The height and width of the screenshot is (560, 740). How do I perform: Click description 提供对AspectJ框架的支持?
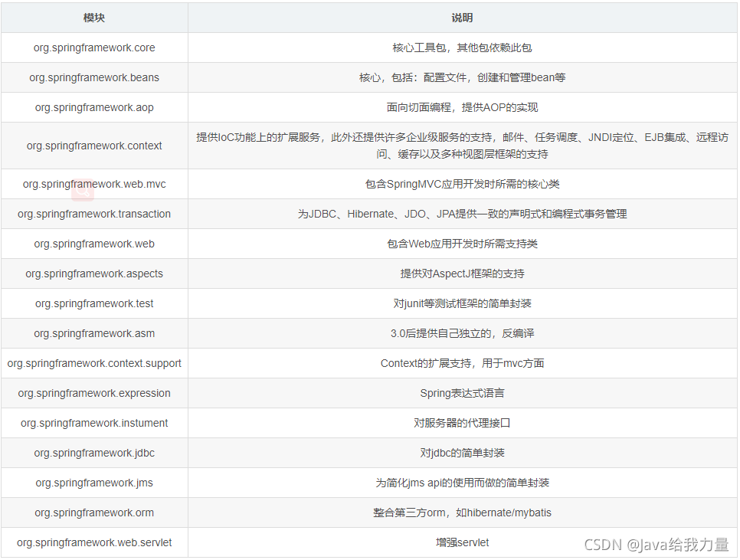[462, 273]
